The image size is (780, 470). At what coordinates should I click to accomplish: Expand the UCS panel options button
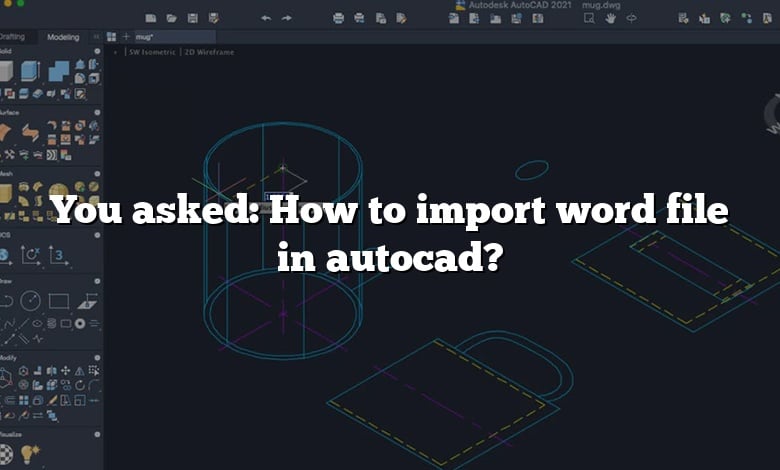pos(97,235)
